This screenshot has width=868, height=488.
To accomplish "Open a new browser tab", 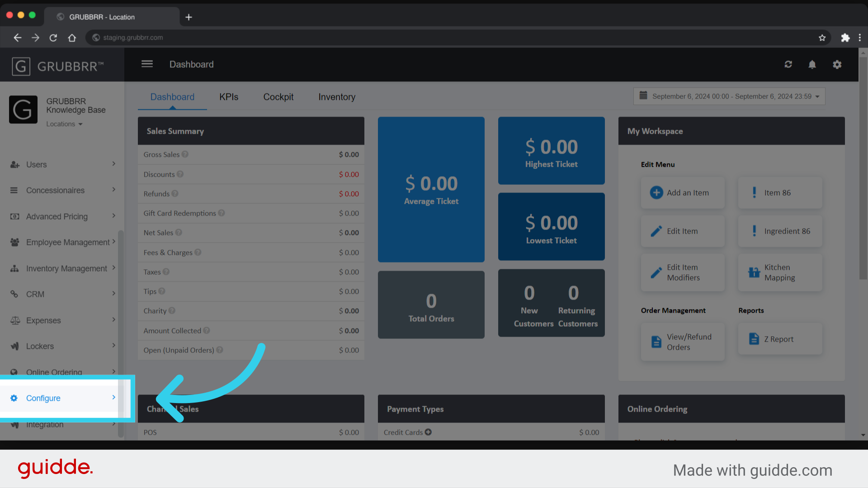I will click(189, 17).
